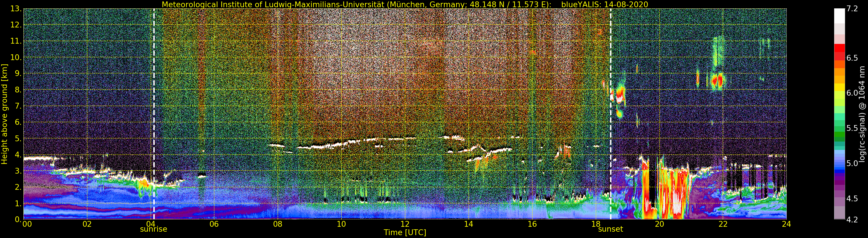Click the colorbar value '7.2'
Viewport: 868px width, 238px height.
coord(852,9)
